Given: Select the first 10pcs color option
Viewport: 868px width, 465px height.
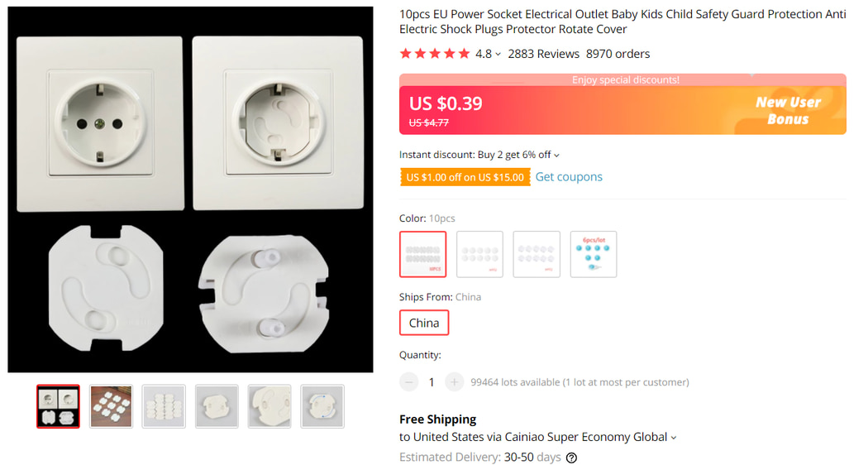Looking at the screenshot, I should (x=423, y=254).
